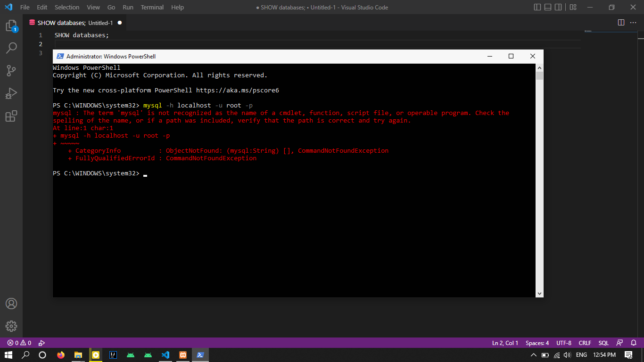Open the Manage gear menu
Viewport: 644px width, 362px height.
click(11, 326)
